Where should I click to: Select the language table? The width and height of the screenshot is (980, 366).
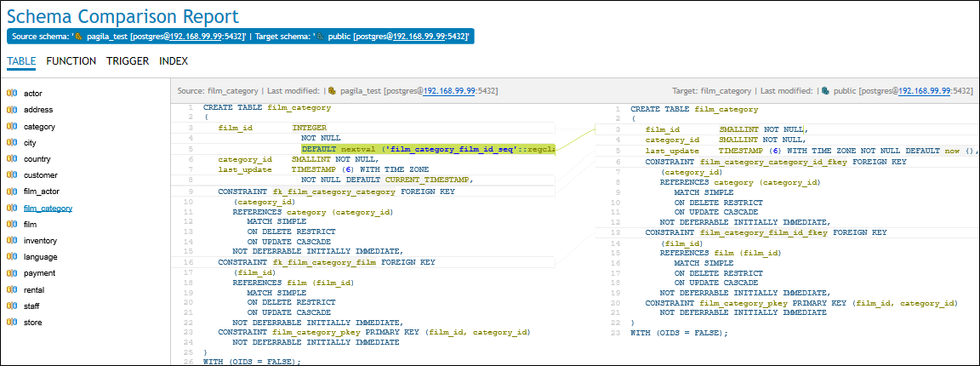pos(40,256)
